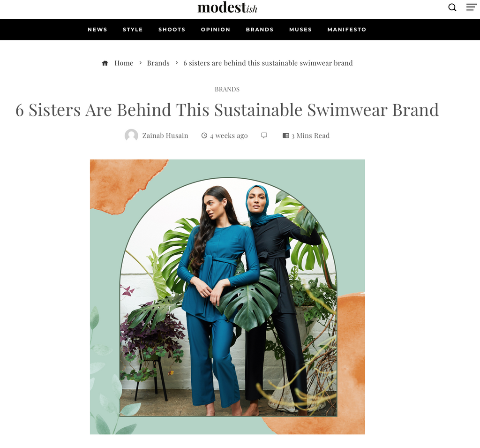Go to the Style section
Viewport: 480px width, 448px height.
(x=133, y=30)
